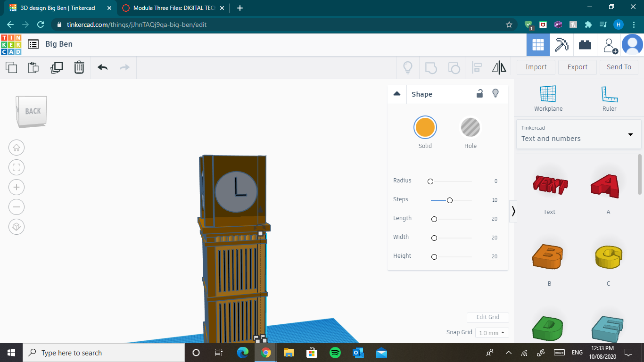Click the Group shapes icon
644x362 pixels.
pyautogui.click(x=431, y=67)
